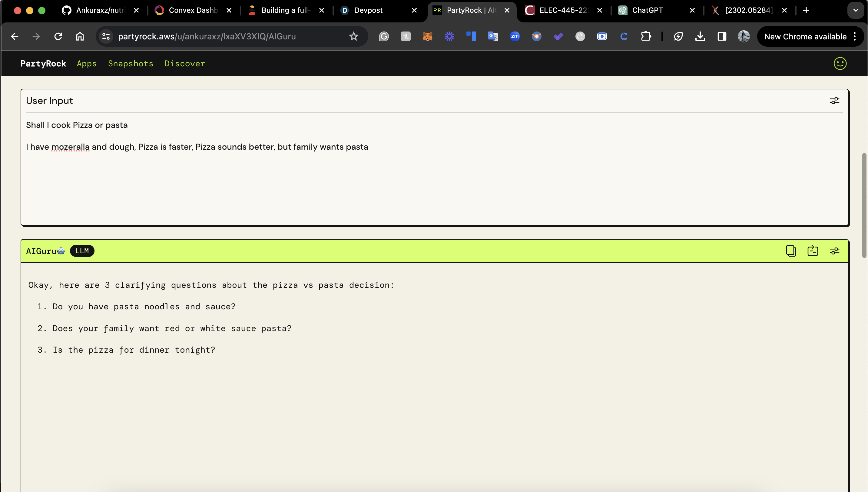
Task: Switch to the Devpost tab
Action: coord(368,11)
